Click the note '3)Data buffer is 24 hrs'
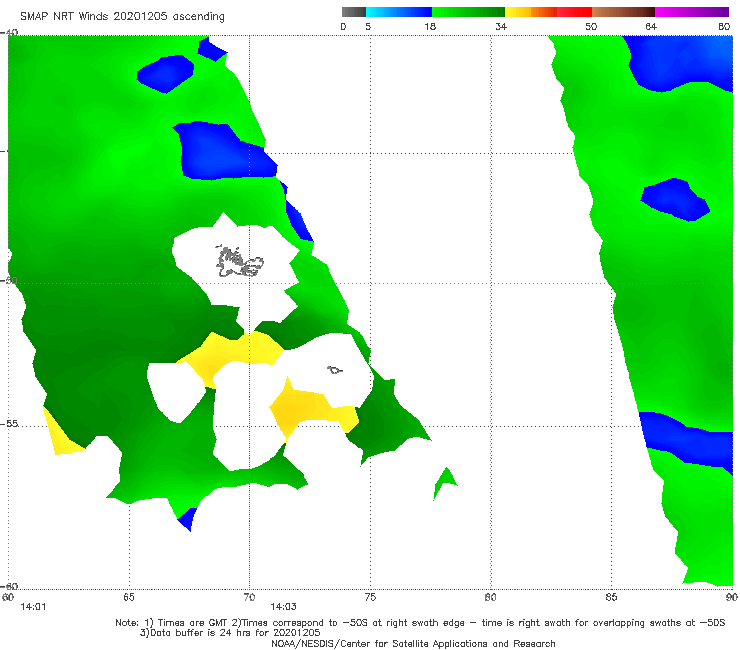Image resolution: width=740 pixels, height=650 pixels. pos(230,633)
